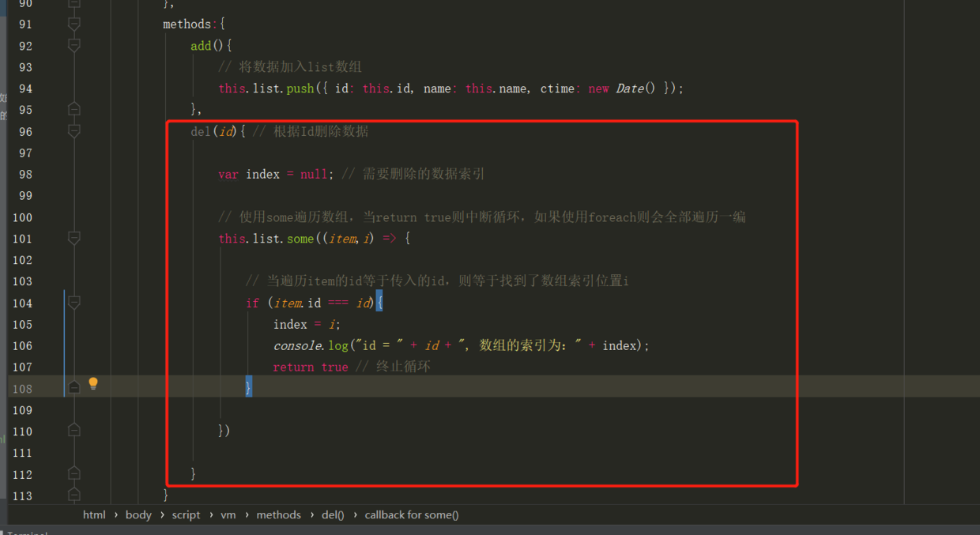Select the methods breadcrumb
This screenshot has width=980, height=535.
[x=278, y=514]
